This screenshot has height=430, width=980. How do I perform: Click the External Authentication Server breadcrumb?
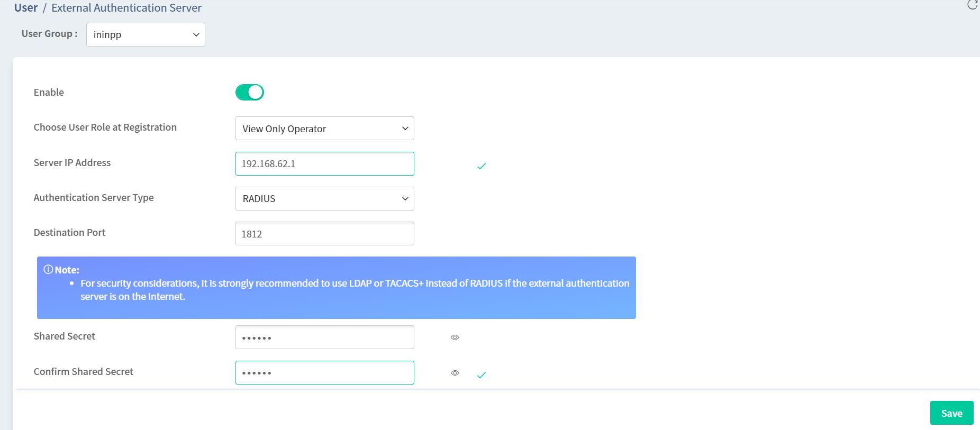pyautogui.click(x=126, y=8)
